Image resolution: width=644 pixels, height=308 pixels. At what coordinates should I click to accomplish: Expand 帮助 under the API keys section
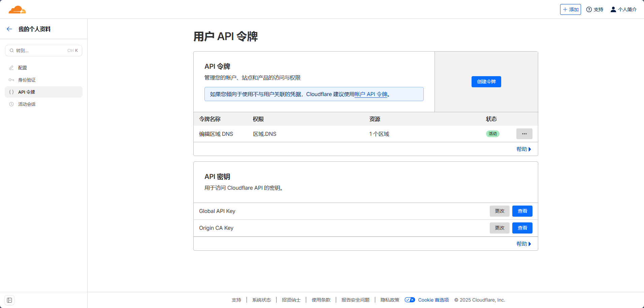pyautogui.click(x=523, y=244)
